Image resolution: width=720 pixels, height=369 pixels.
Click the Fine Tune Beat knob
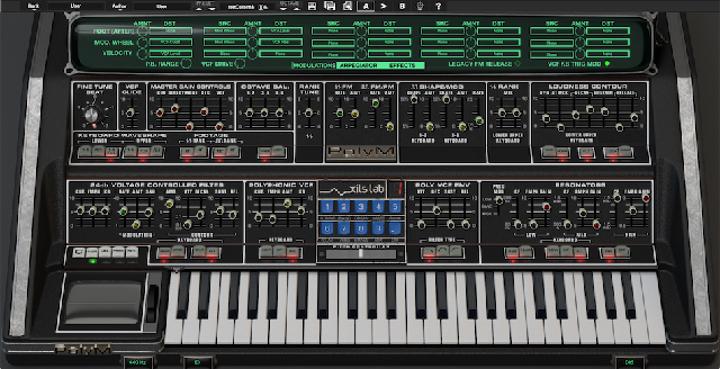pyautogui.click(x=92, y=115)
